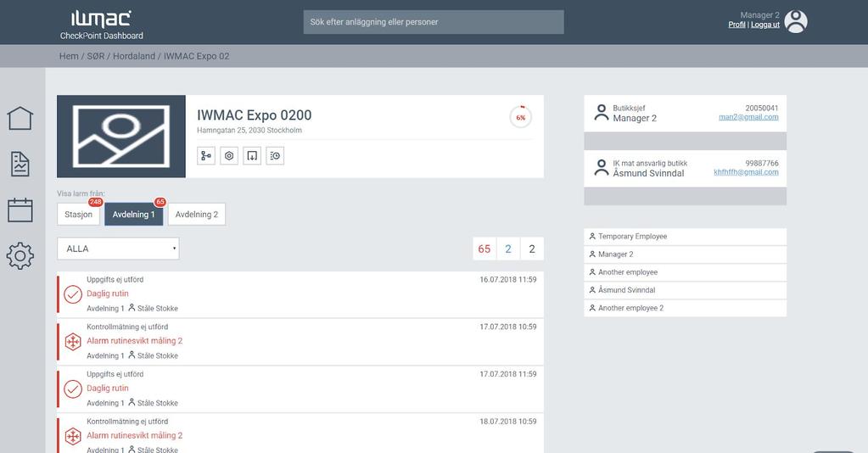The image size is (868, 453).
Task: Open the settings gear in the sidebar
Action: (x=20, y=256)
